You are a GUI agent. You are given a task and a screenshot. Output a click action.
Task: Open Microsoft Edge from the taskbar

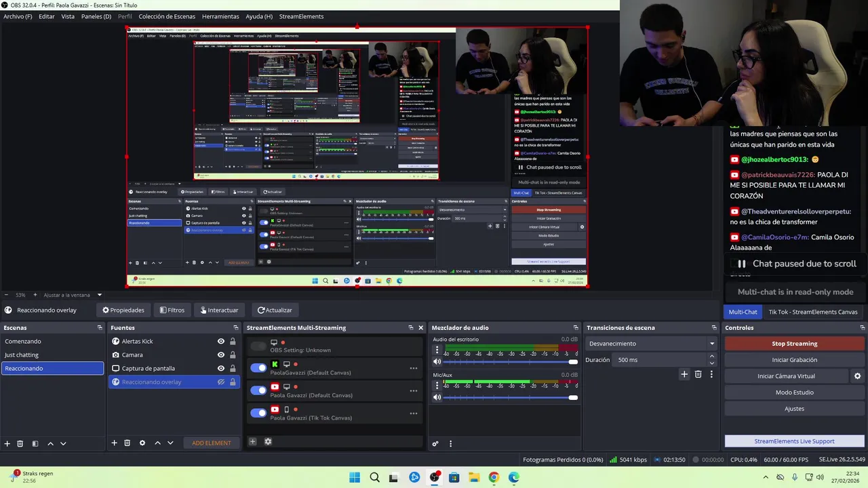point(513,477)
